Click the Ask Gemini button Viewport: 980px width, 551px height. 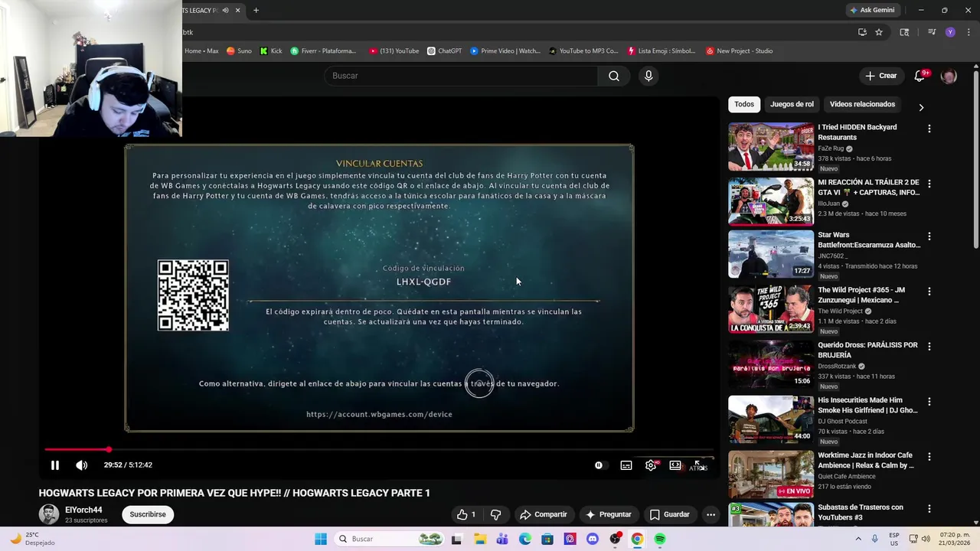(x=872, y=10)
